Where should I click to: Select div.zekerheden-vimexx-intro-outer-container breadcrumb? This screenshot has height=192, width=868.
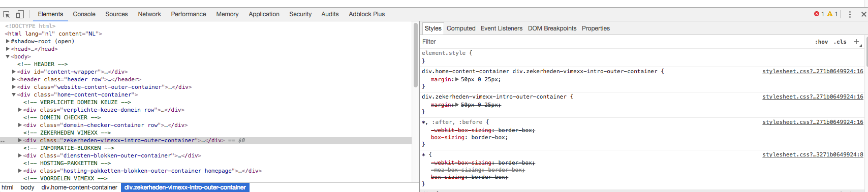point(185,187)
